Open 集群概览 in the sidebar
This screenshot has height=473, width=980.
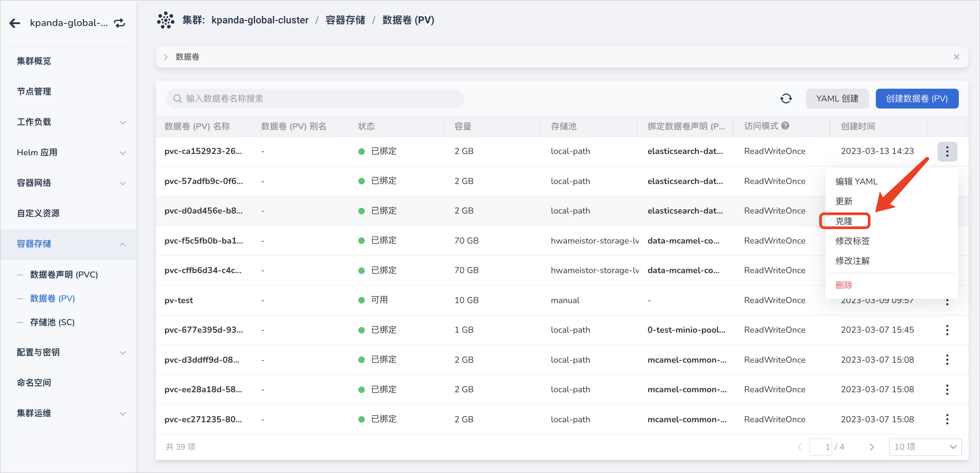coord(34,61)
